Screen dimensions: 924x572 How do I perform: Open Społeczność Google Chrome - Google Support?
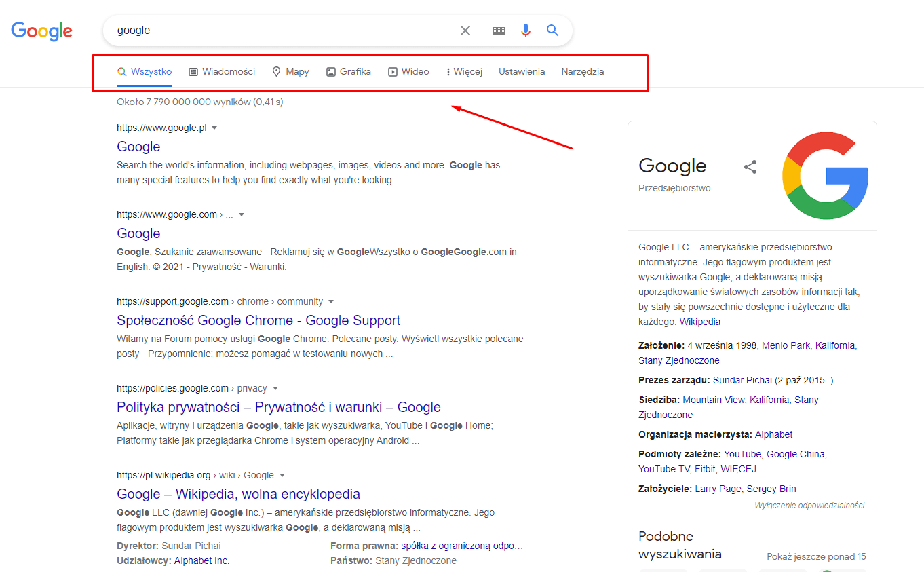pyautogui.click(x=258, y=320)
